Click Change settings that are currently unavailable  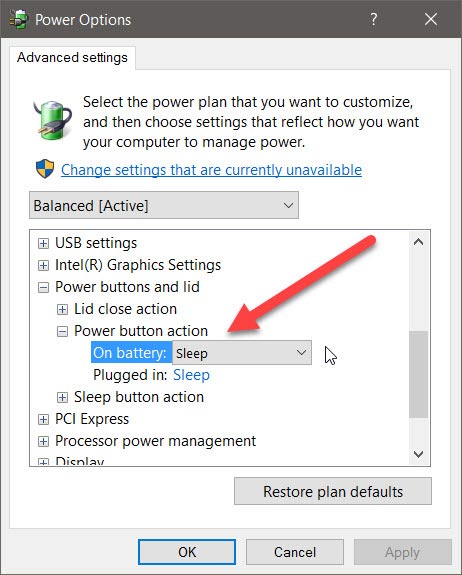click(211, 170)
